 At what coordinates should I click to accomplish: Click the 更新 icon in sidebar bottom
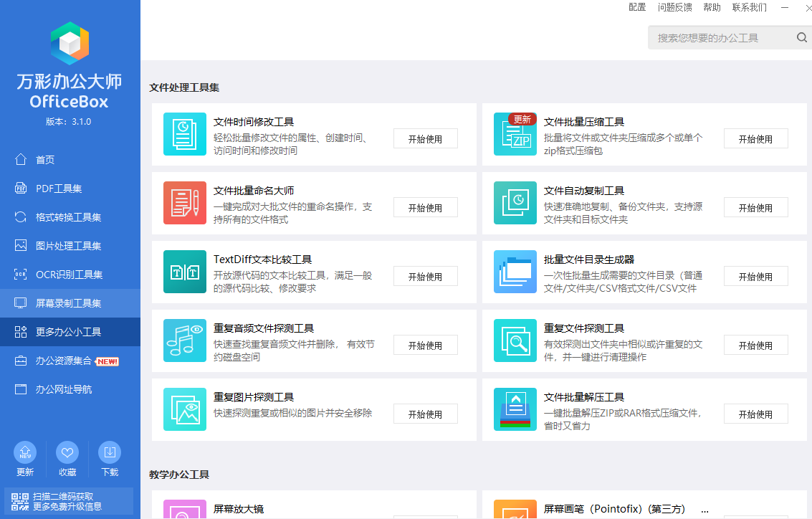tap(25, 452)
